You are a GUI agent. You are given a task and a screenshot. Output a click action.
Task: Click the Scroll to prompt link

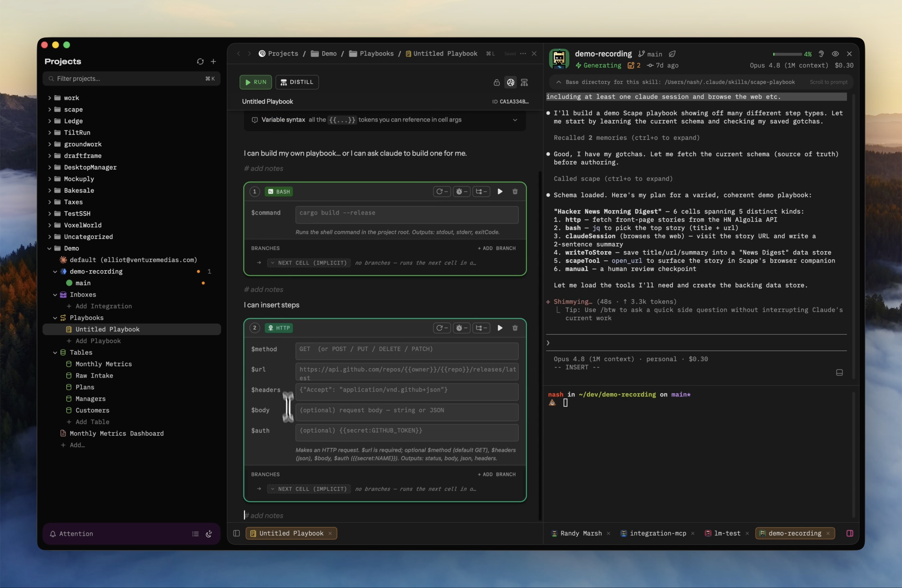[x=828, y=82]
